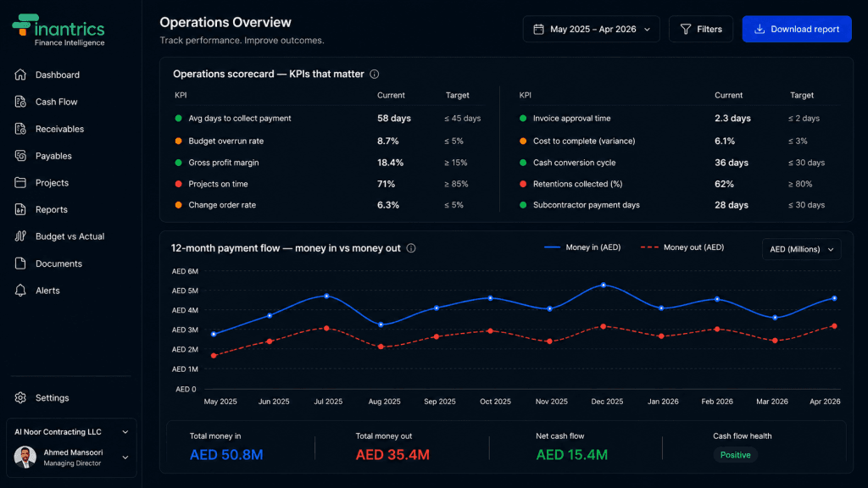Toggle the Money in (AED) legend series

(582, 247)
